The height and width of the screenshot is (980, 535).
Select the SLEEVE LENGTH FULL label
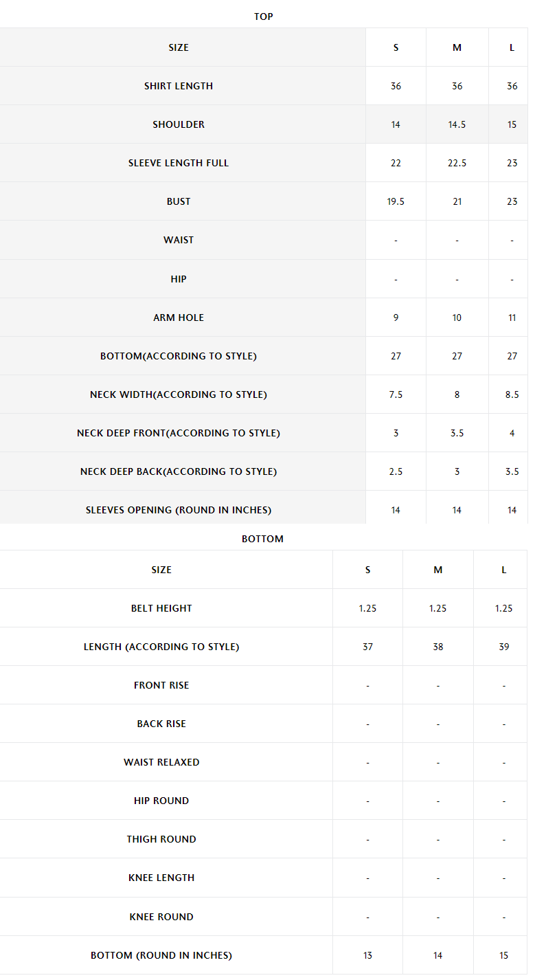[179, 163]
